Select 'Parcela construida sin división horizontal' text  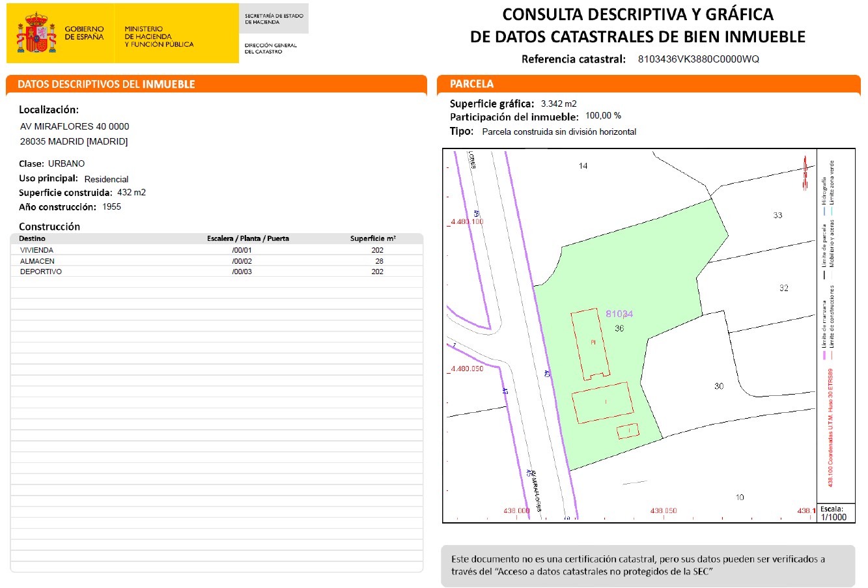pyautogui.click(x=559, y=132)
